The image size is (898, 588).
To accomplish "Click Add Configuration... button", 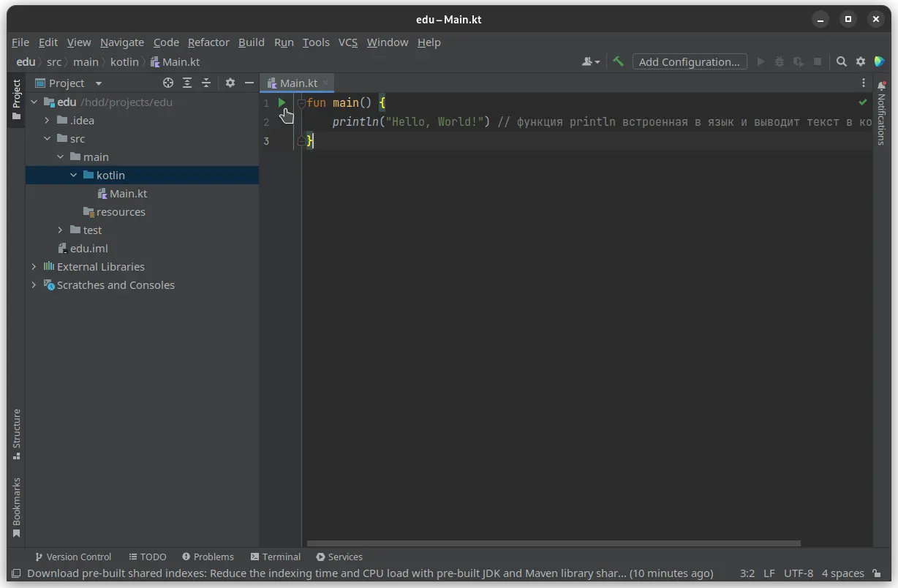I will (x=690, y=62).
